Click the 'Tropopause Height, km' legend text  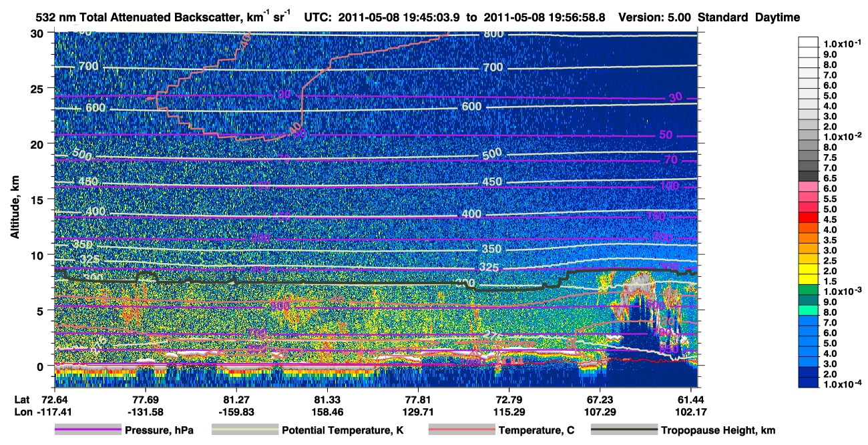coord(718,430)
